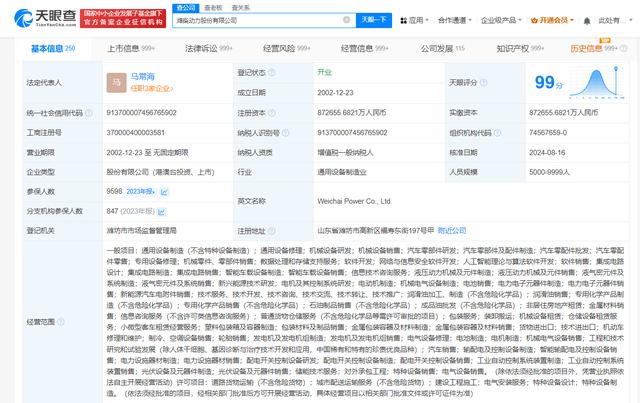This screenshot has width=640, height=403.
Task: Click the 股份有限公司 company type value
Action: pos(160,172)
